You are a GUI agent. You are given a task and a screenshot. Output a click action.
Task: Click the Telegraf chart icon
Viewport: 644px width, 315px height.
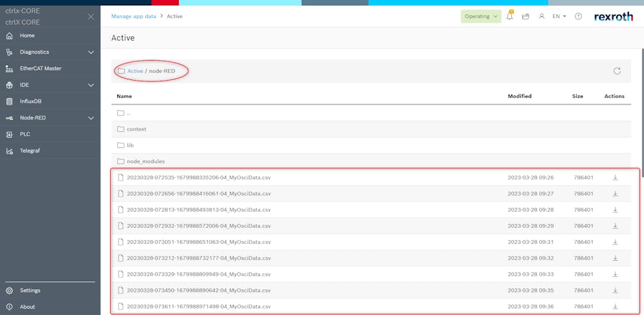[x=10, y=151]
